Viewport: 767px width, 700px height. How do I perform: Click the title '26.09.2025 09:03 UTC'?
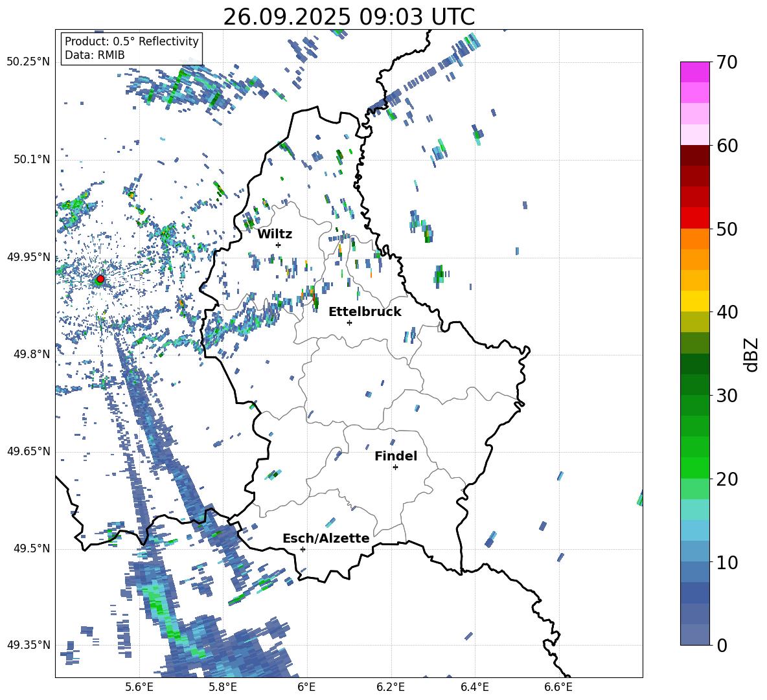coord(349,17)
